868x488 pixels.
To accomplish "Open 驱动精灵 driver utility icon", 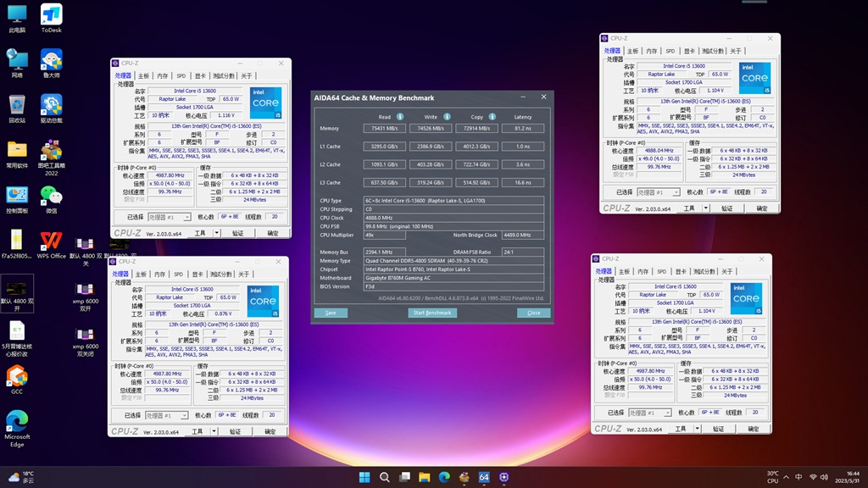I will (53, 106).
